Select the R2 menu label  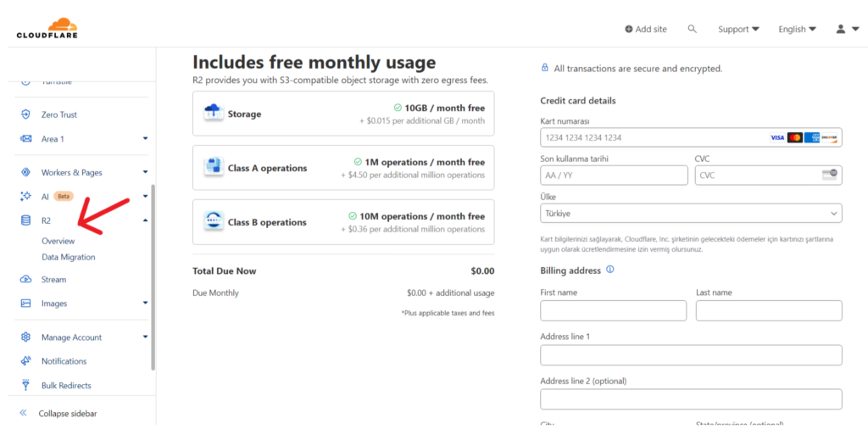[x=46, y=220]
